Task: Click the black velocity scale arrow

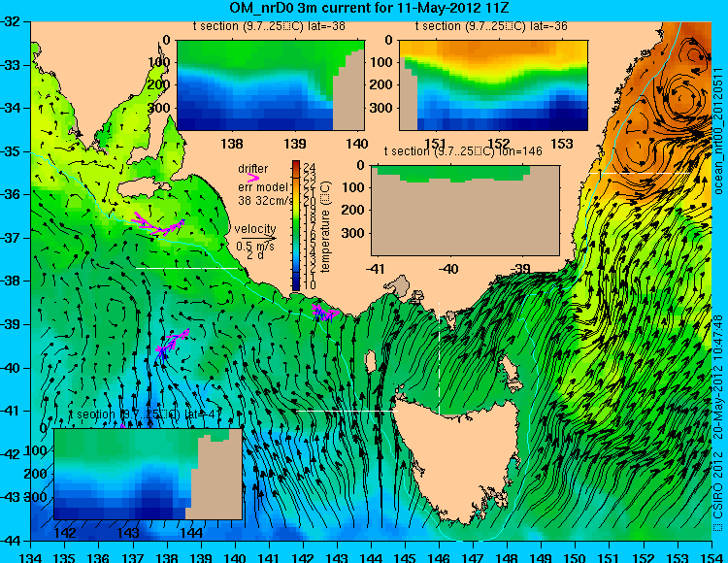Action: (258, 239)
